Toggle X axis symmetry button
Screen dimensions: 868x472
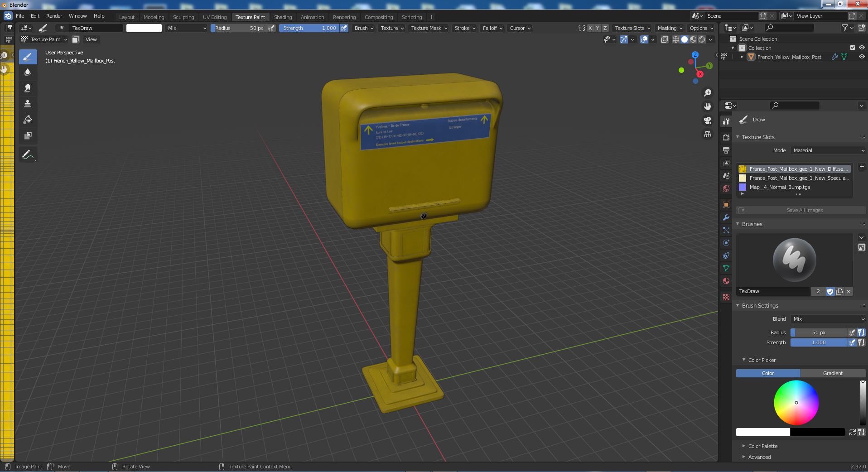click(590, 28)
